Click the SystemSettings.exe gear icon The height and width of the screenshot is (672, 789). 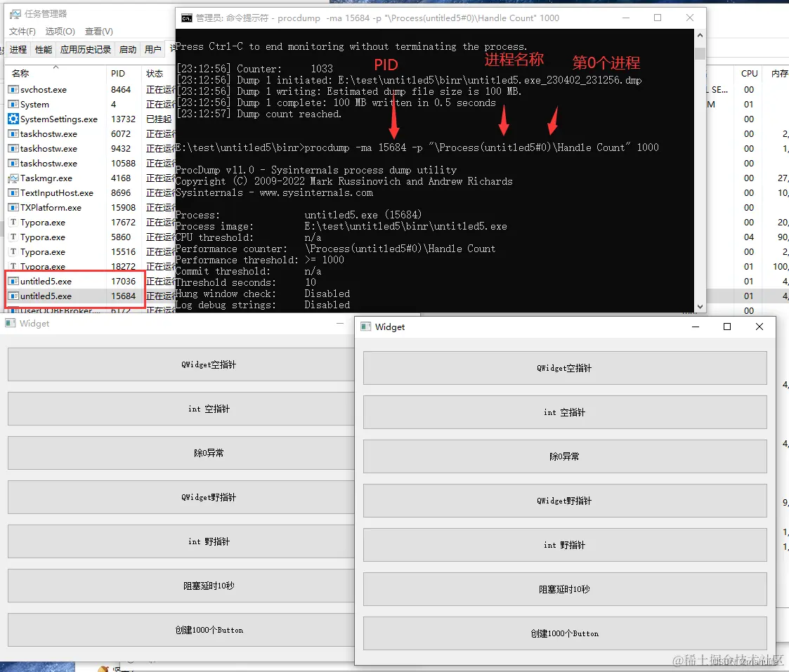click(x=13, y=119)
